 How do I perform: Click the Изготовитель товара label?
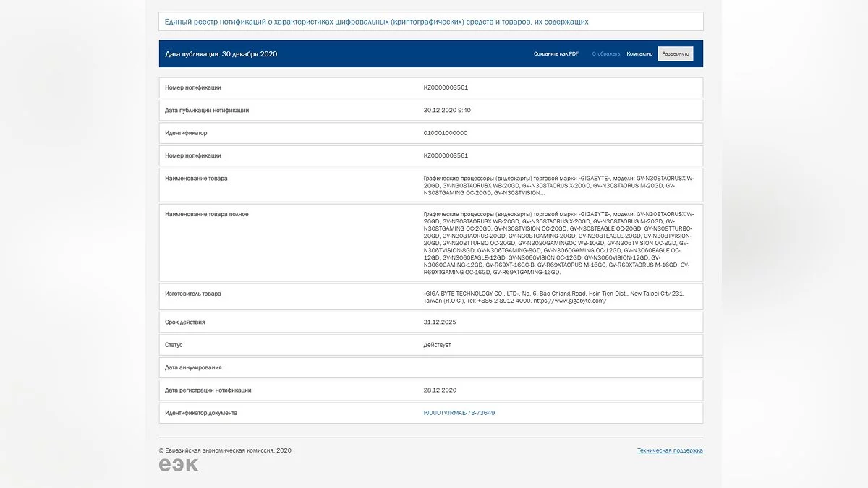193,294
